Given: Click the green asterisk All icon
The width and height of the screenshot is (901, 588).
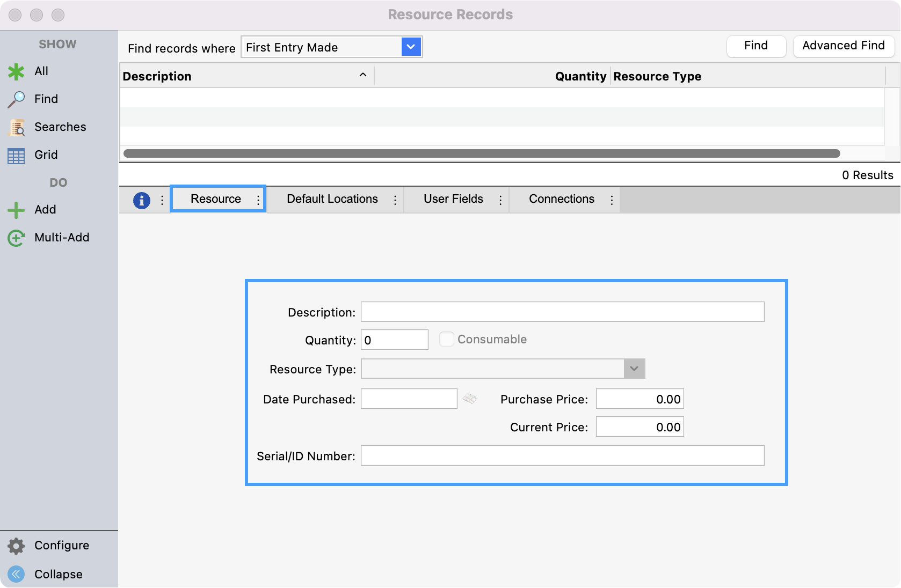Looking at the screenshot, I should click(16, 72).
